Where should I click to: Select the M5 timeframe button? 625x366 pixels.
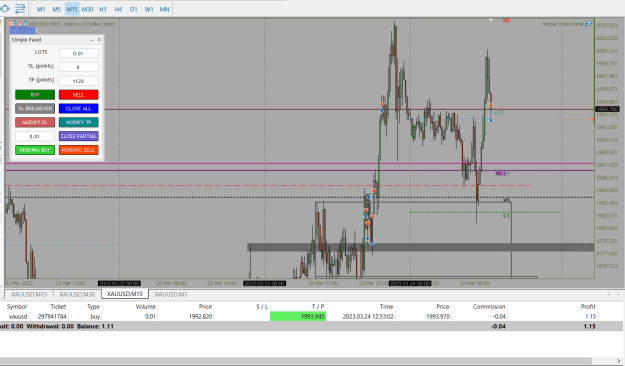(57, 9)
